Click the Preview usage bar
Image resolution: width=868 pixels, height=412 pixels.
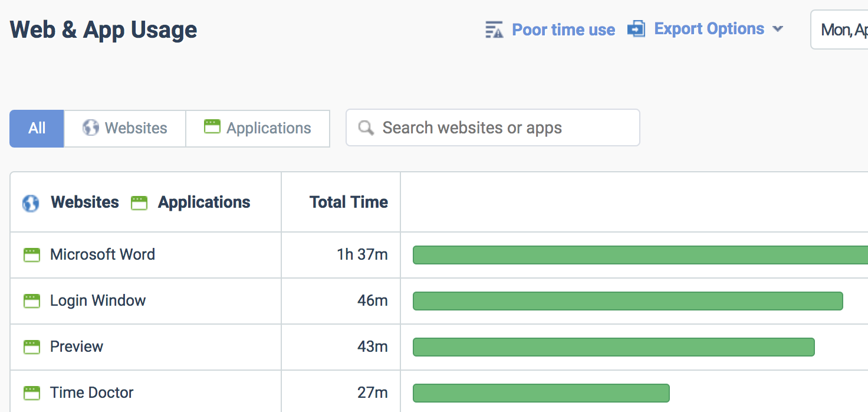(614, 347)
